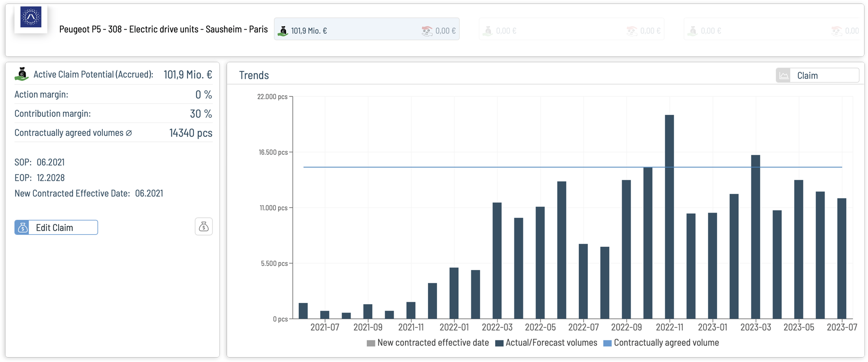The width and height of the screenshot is (868, 362).
Task: Open the Claim chart type dropdown
Action: point(817,75)
